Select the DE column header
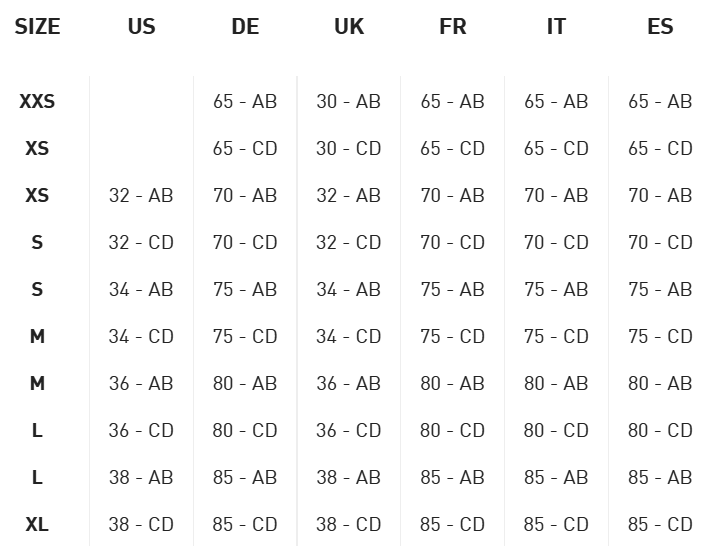This screenshot has width=727, height=553. coord(245,27)
